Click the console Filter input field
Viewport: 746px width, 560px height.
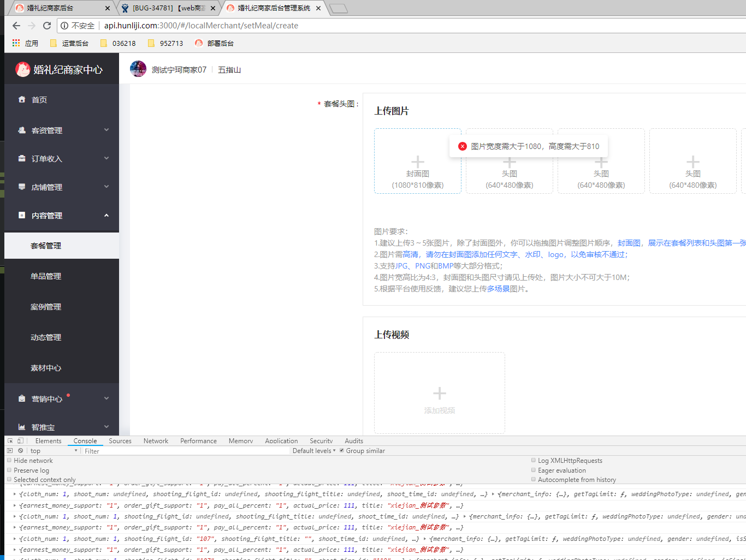point(186,451)
